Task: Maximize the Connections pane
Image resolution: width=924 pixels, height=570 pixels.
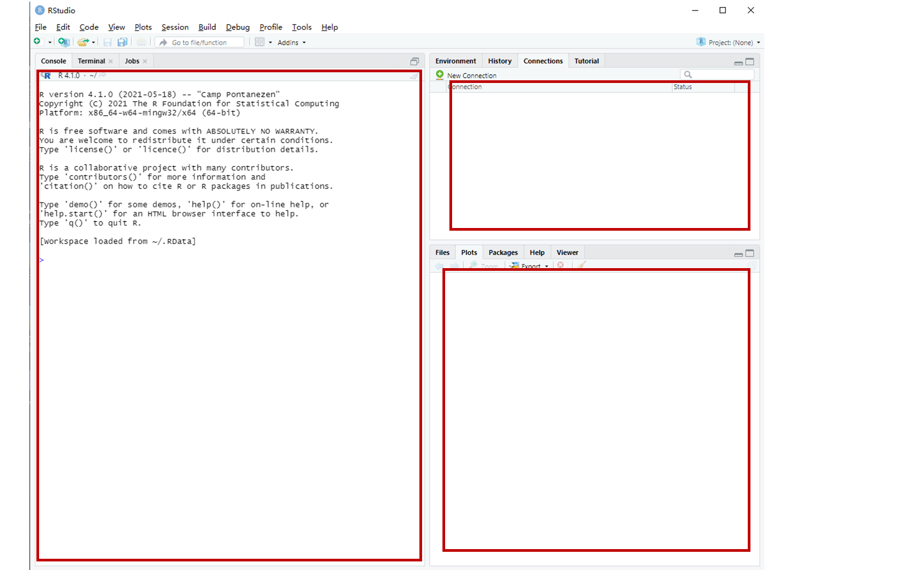Action: click(750, 62)
